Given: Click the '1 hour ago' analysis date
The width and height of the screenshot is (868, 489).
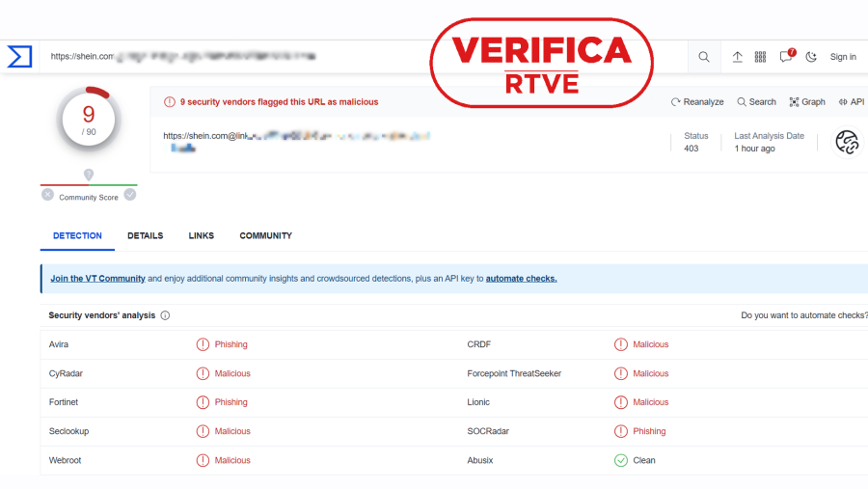Looking at the screenshot, I should (x=754, y=149).
